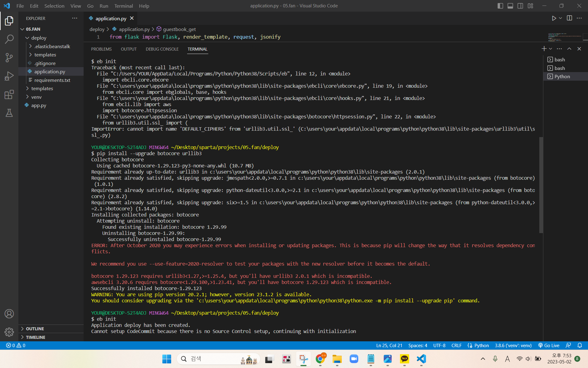
Task: Close the terminal panel
Action: 579,49
